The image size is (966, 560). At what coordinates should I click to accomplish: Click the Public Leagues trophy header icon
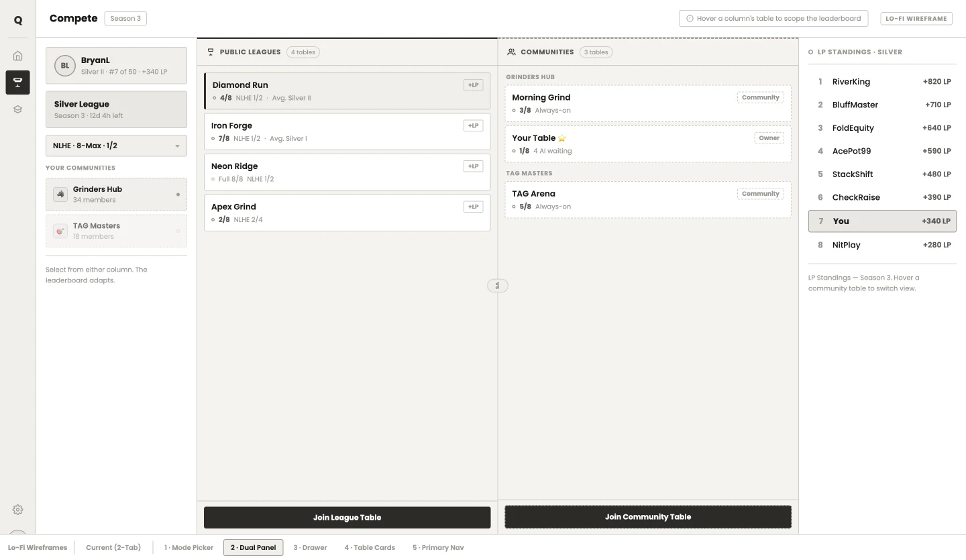pyautogui.click(x=211, y=52)
